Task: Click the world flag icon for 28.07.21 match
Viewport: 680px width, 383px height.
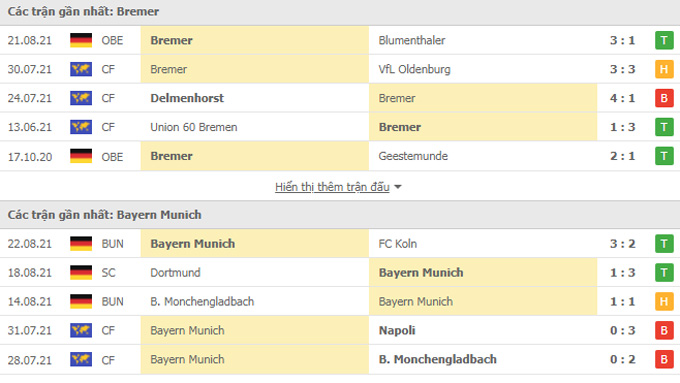Action: click(x=81, y=360)
